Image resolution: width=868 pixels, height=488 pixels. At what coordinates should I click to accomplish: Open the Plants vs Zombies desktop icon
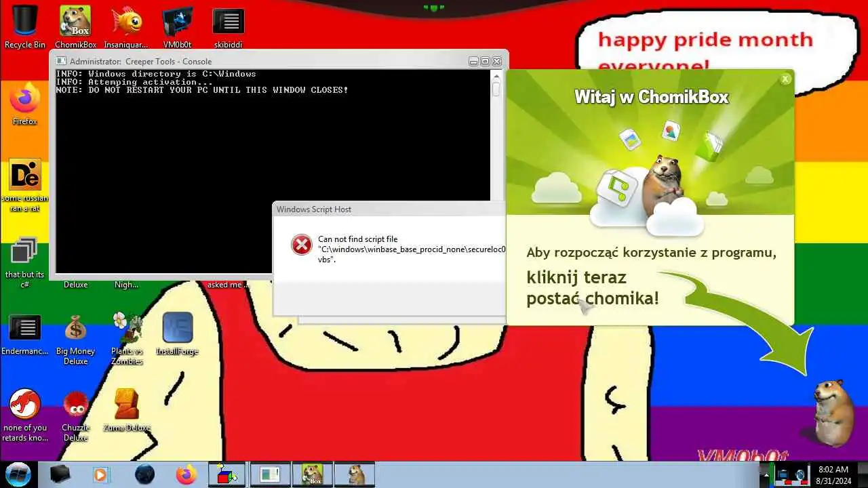(127, 339)
